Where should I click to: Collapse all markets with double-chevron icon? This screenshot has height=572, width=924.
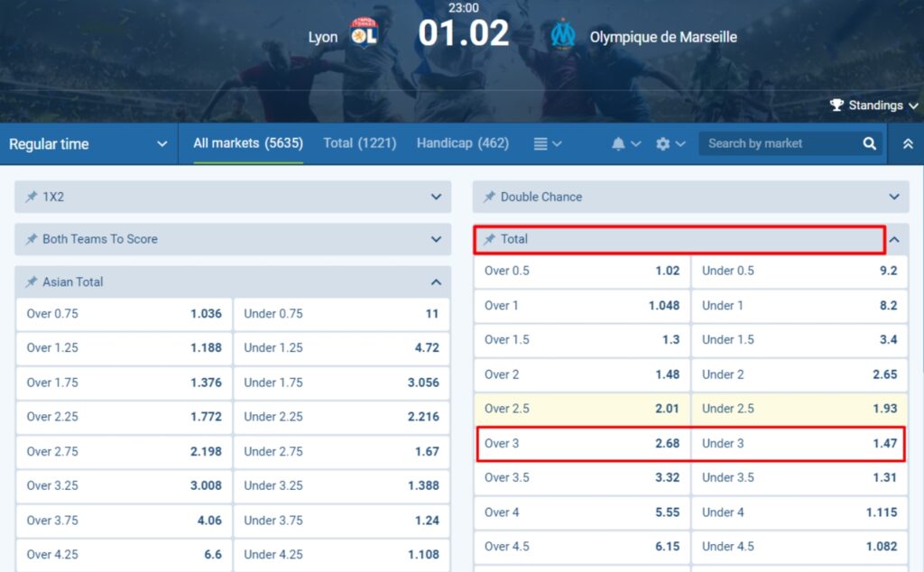(x=907, y=143)
